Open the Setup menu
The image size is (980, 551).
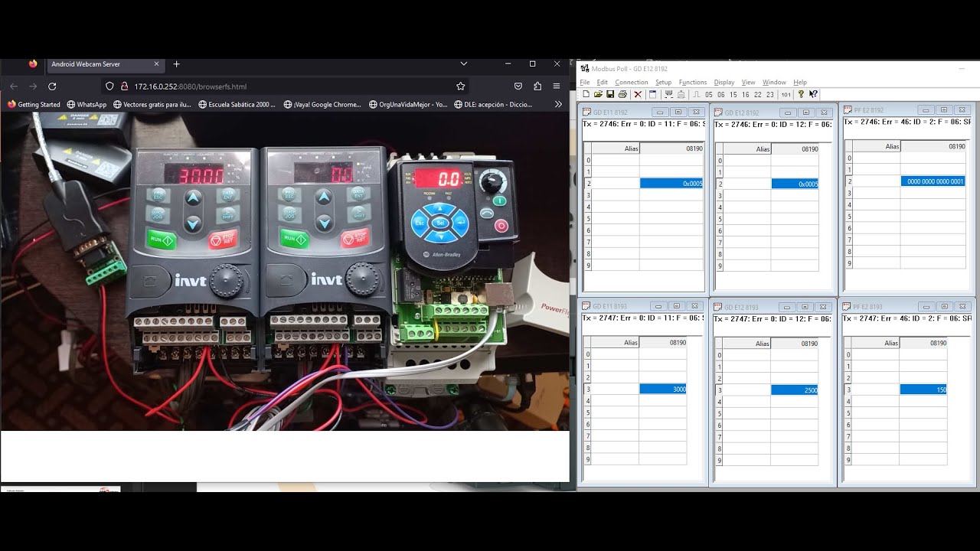(x=663, y=82)
